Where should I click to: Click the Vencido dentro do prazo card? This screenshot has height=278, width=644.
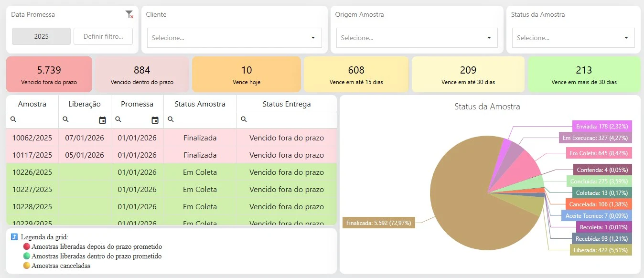[142, 74]
